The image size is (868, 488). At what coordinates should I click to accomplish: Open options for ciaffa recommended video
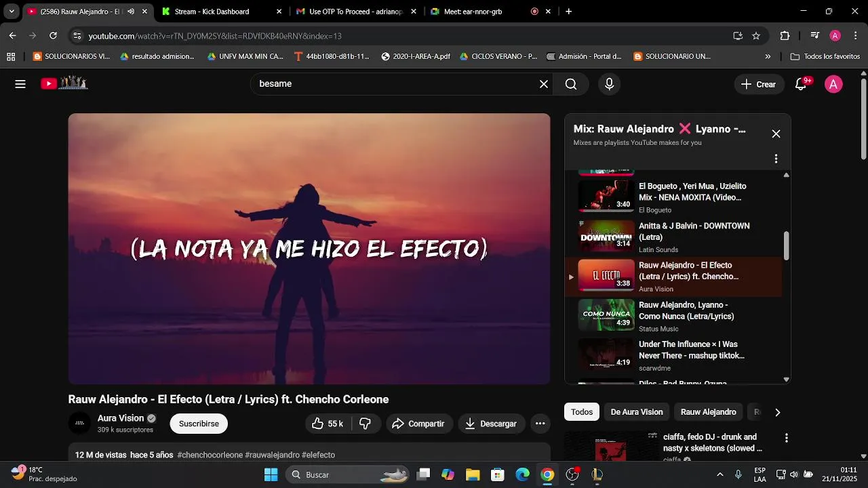pyautogui.click(x=786, y=438)
